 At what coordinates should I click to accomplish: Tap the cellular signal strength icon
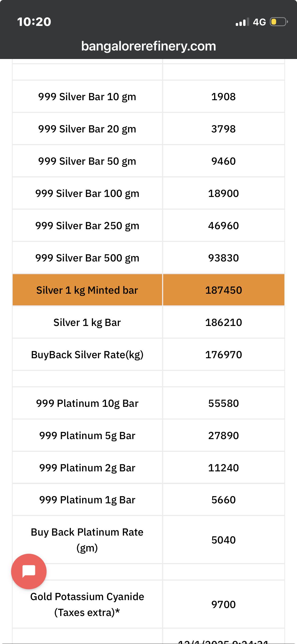242,22
